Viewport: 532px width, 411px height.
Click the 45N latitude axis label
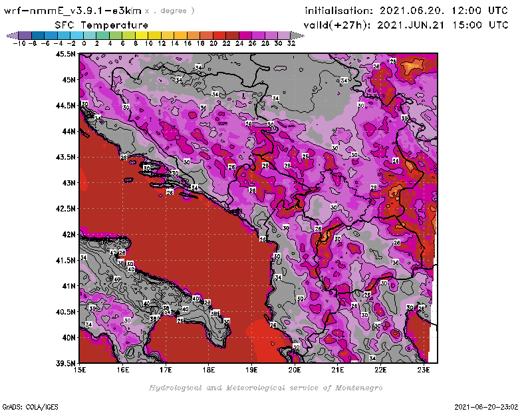(x=68, y=79)
